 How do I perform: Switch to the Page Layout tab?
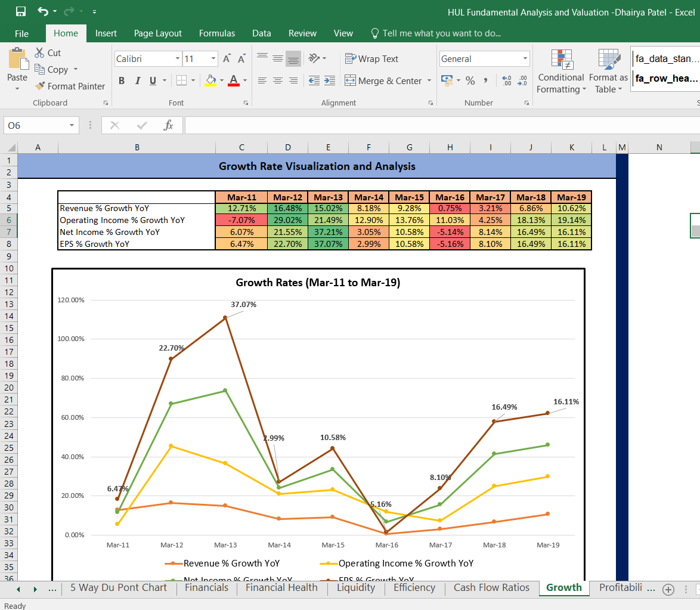157,33
